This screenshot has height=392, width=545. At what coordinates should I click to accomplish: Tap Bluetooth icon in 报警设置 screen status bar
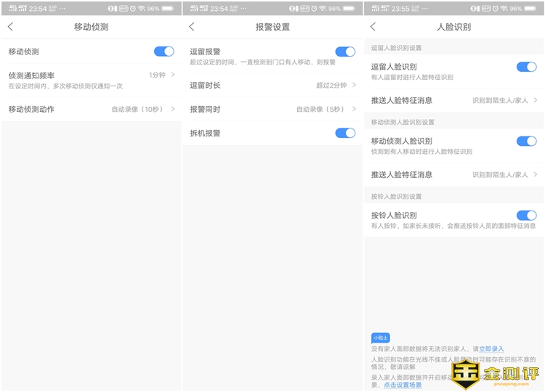point(294,8)
